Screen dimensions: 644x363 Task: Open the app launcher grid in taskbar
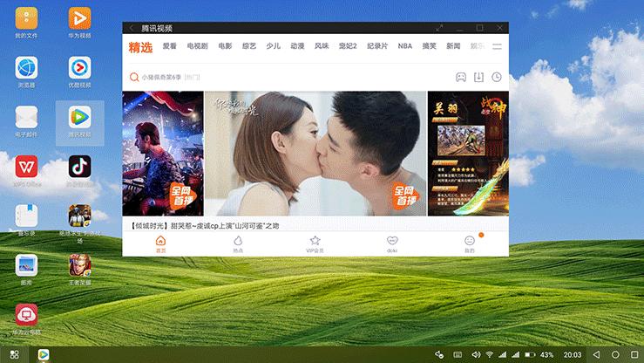[x=14, y=354]
